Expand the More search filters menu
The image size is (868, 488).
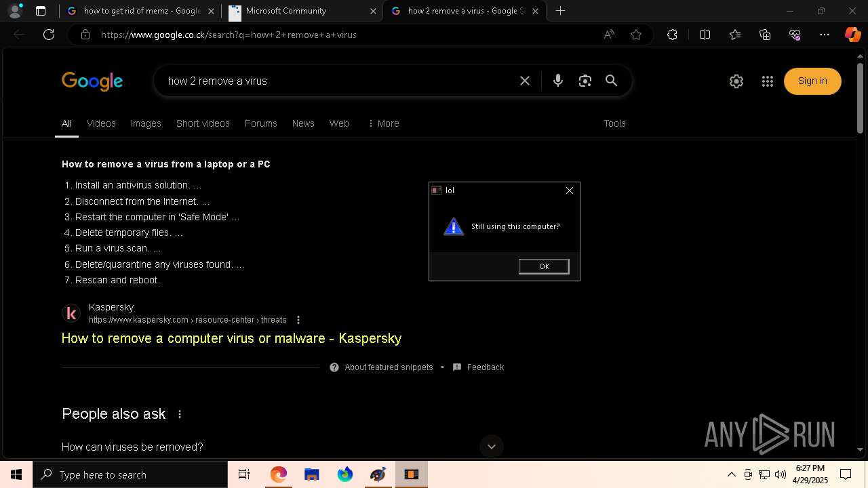(383, 123)
